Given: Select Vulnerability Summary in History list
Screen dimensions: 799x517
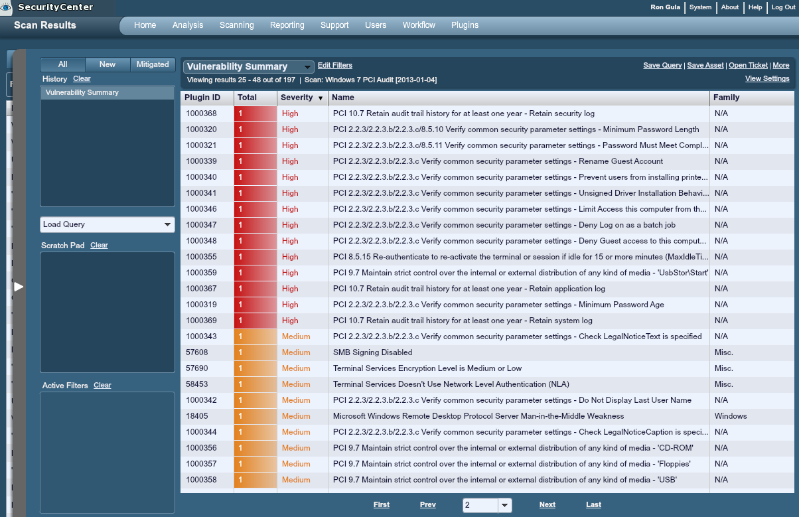Looking at the screenshot, I should [108, 93].
